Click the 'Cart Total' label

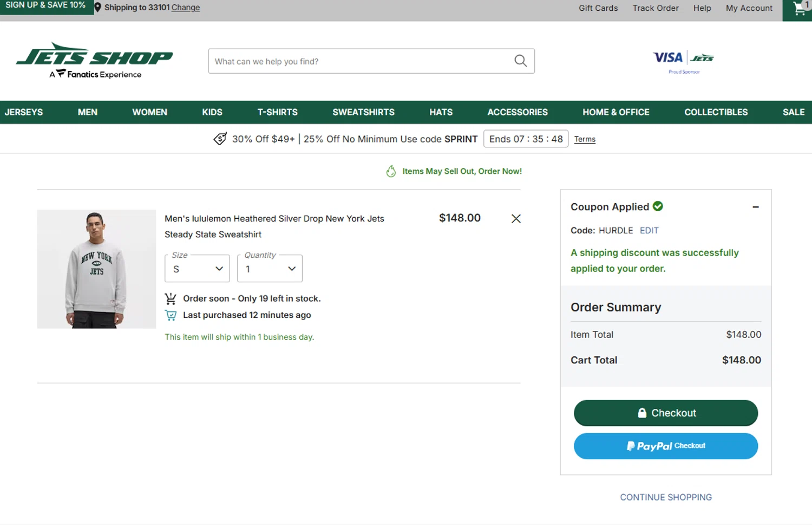click(594, 360)
